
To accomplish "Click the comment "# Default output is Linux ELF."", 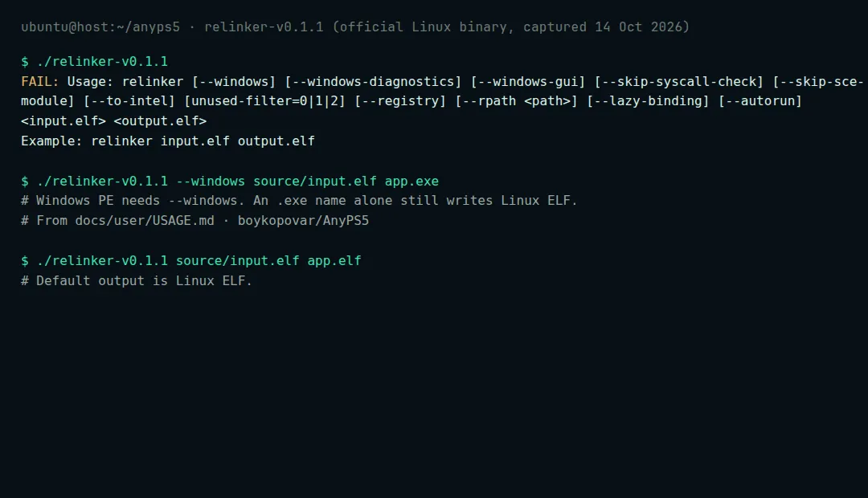I will pos(136,280).
